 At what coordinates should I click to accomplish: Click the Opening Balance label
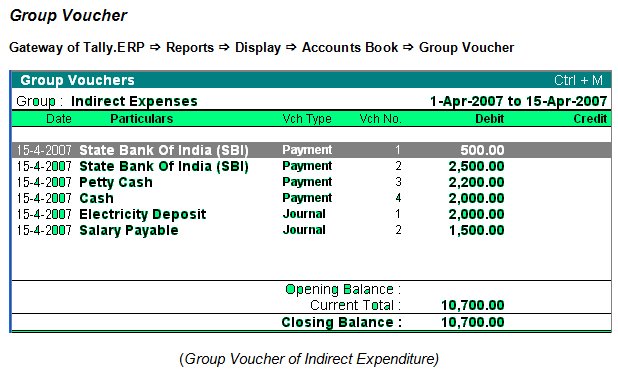coord(343,289)
